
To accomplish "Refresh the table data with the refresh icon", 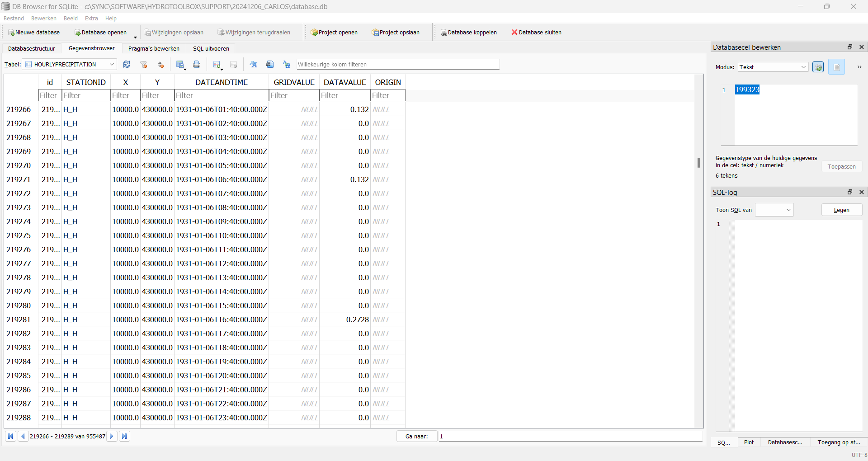I will (127, 65).
